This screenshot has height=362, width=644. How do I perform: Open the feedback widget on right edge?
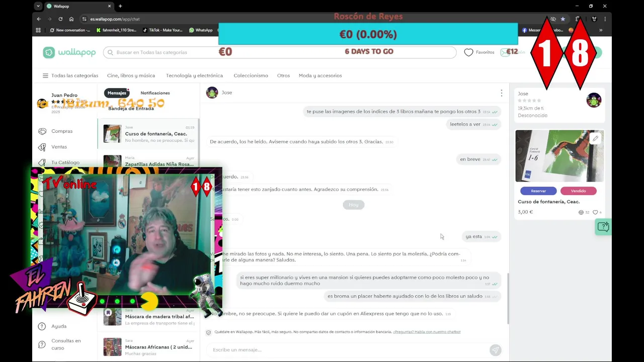(x=603, y=227)
